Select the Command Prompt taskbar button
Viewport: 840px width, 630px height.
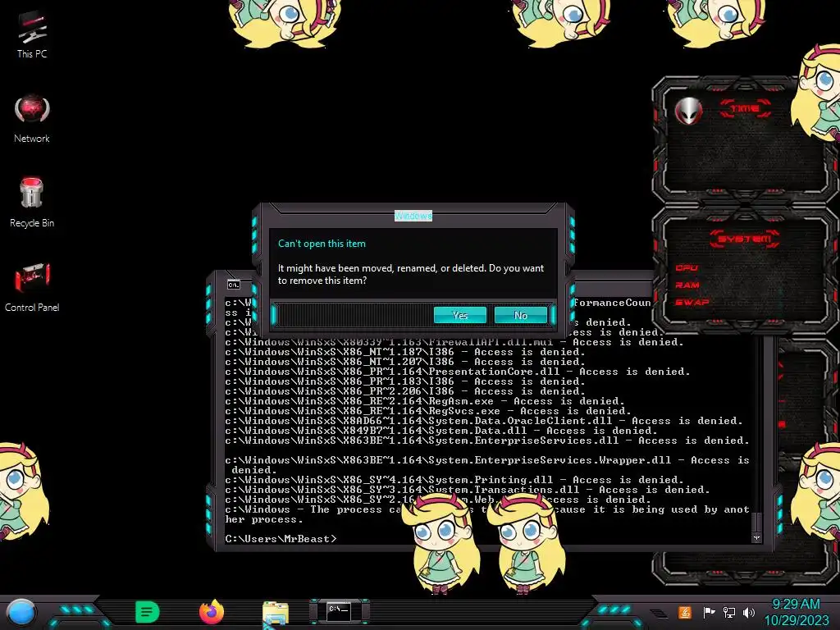(339, 610)
